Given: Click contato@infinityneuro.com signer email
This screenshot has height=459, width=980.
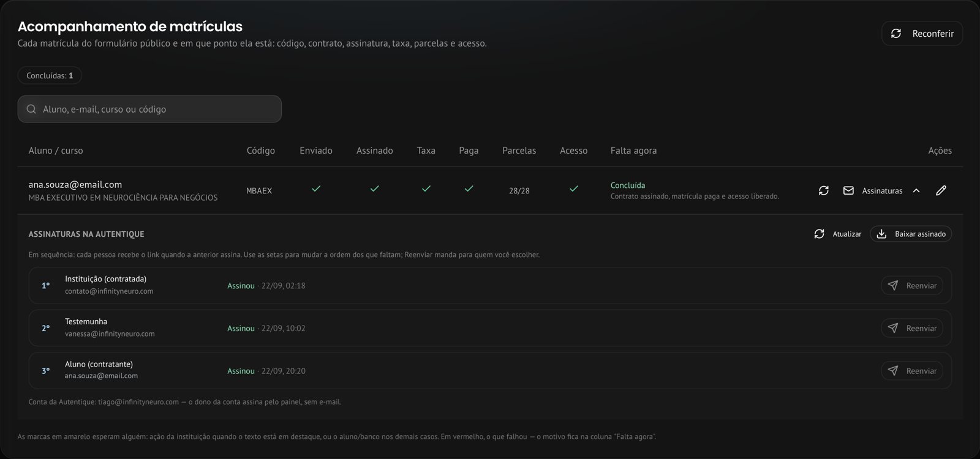Looking at the screenshot, I should click(109, 291).
